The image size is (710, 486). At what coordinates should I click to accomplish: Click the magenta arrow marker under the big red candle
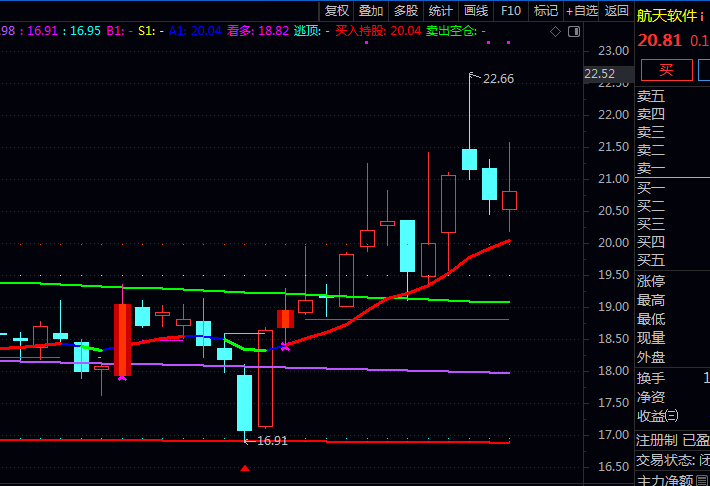tap(122, 376)
